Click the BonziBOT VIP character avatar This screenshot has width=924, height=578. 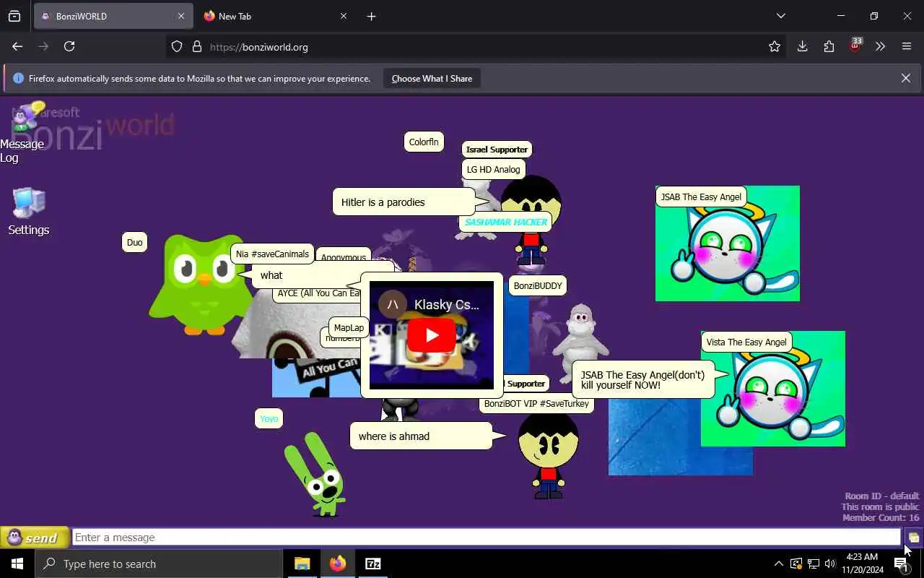(548, 455)
